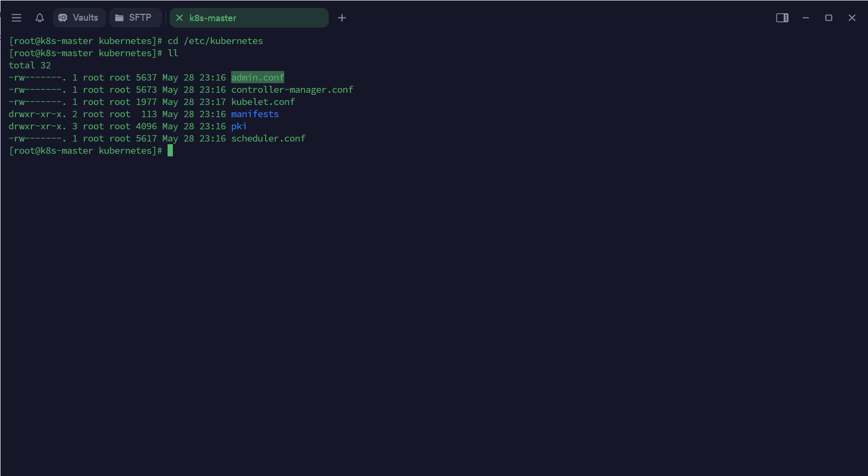
Task: Switch to the Vaults tab
Action: click(x=79, y=18)
